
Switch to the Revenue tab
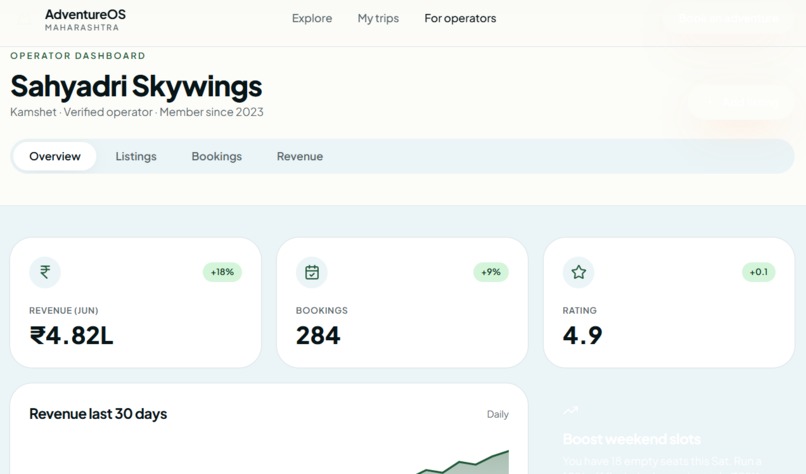pyautogui.click(x=300, y=156)
